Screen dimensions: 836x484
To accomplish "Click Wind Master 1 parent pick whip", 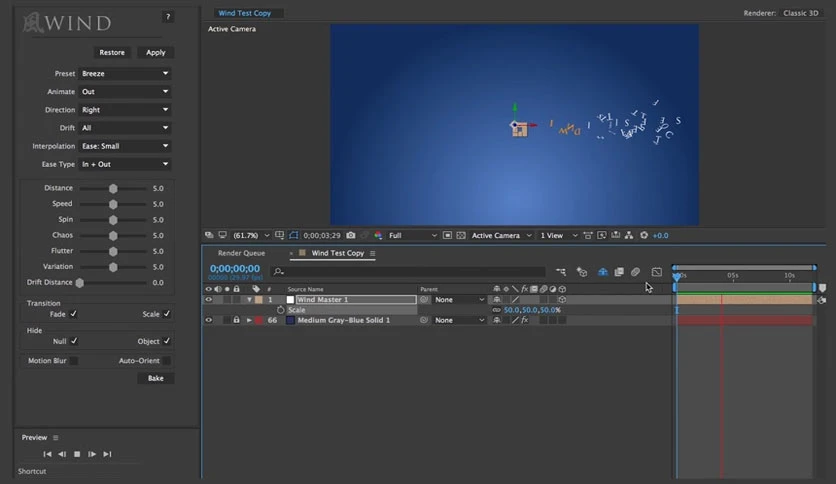I will click(x=424, y=300).
